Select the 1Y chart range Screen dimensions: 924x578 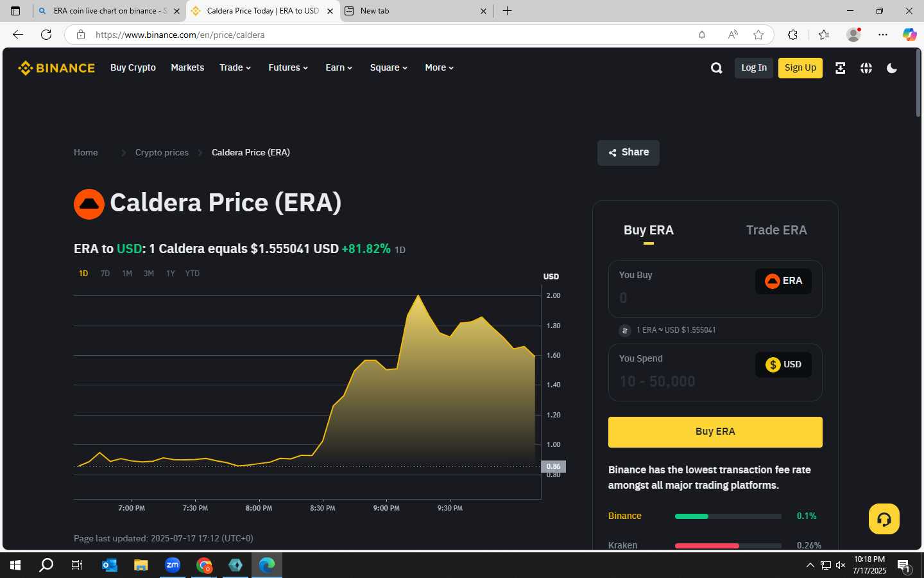(x=171, y=274)
